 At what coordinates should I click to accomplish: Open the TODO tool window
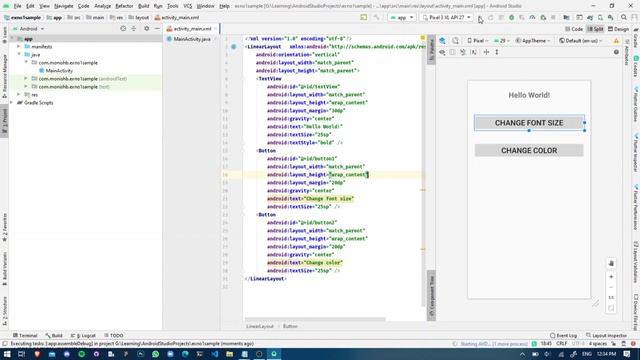(113, 336)
